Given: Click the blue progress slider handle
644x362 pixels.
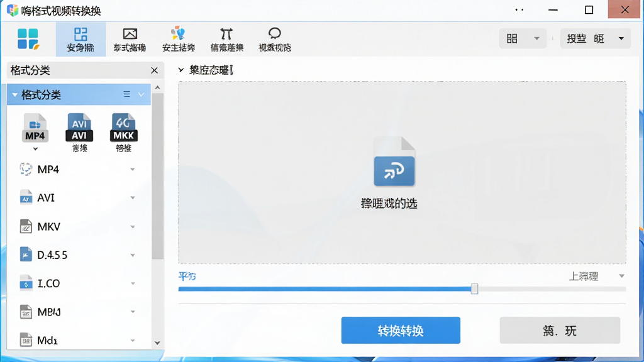Looking at the screenshot, I should (474, 288).
